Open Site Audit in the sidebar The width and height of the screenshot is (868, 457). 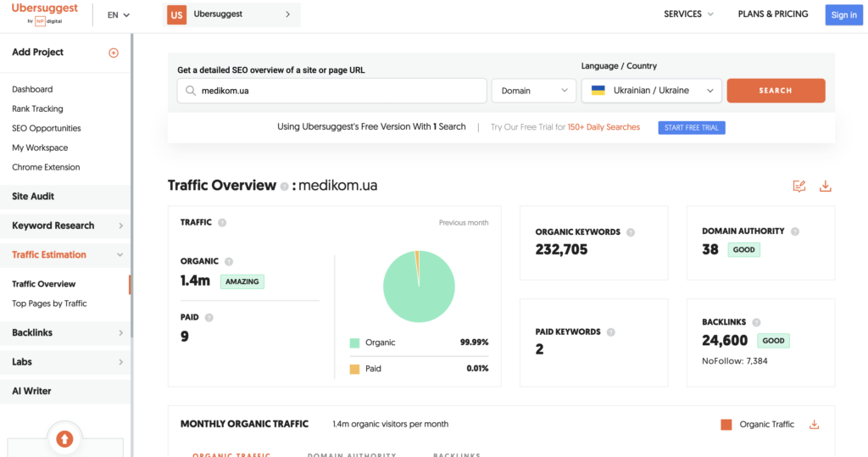click(65, 196)
